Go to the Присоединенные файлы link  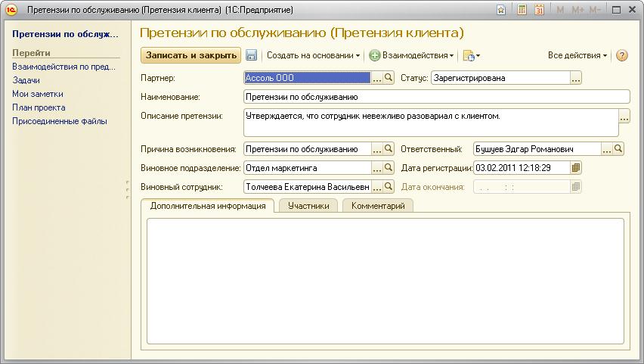(x=60, y=121)
